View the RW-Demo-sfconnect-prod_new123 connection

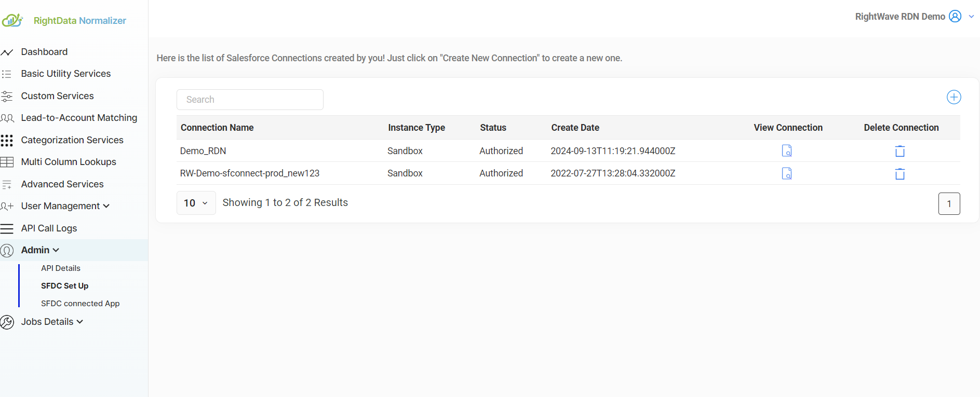tap(787, 173)
